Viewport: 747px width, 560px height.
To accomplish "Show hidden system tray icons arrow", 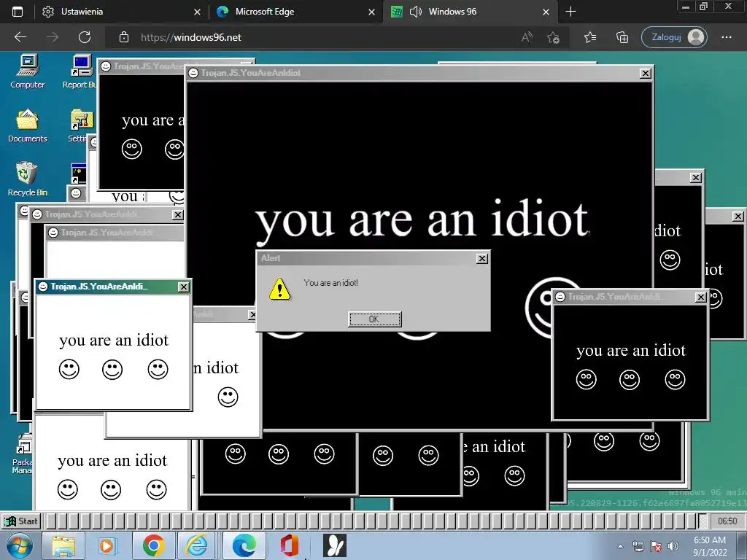I will 620,546.
